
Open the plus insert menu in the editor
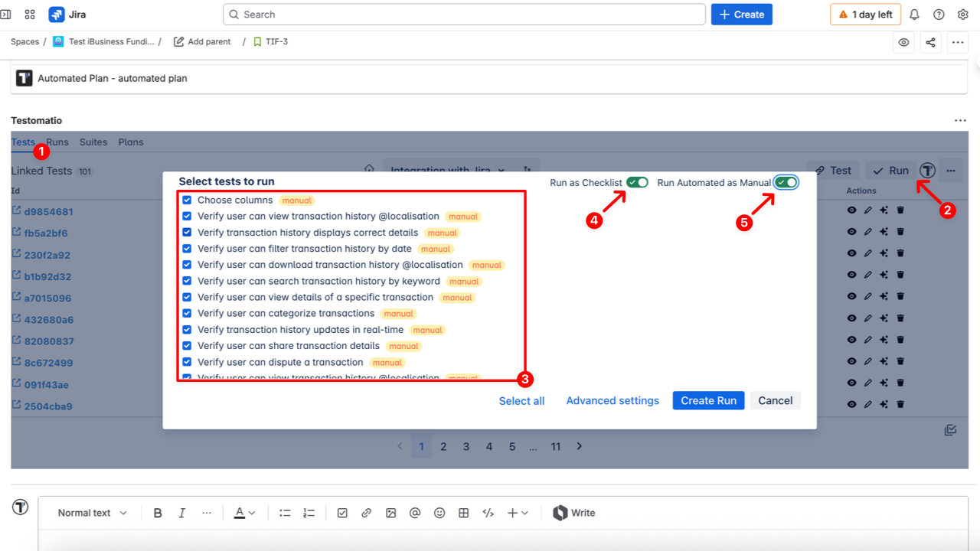pyautogui.click(x=511, y=513)
